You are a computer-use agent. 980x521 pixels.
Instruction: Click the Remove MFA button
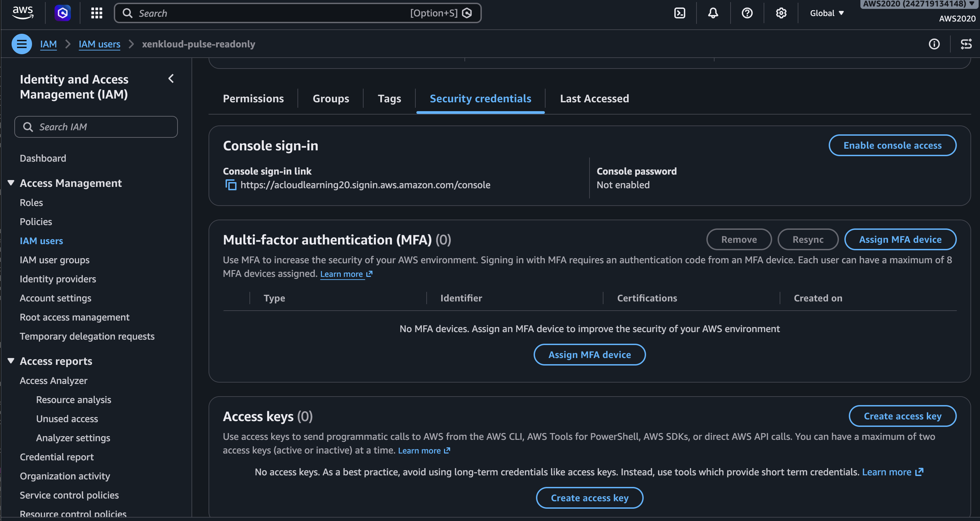pyautogui.click(x=739, y=239)
